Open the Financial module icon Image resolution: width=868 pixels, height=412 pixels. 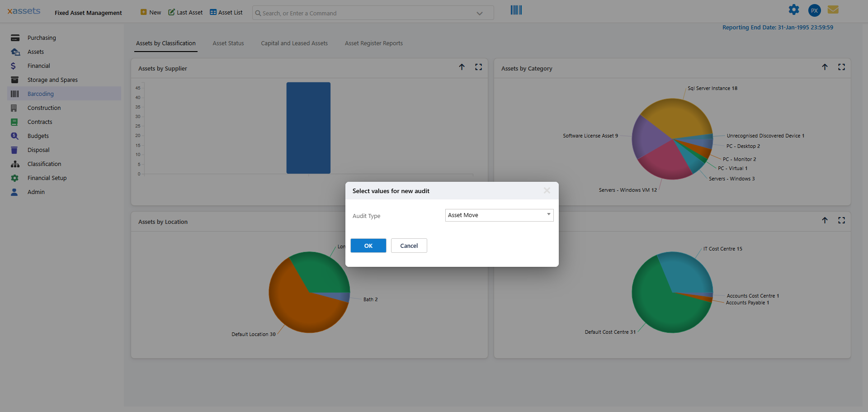[15, 66]
